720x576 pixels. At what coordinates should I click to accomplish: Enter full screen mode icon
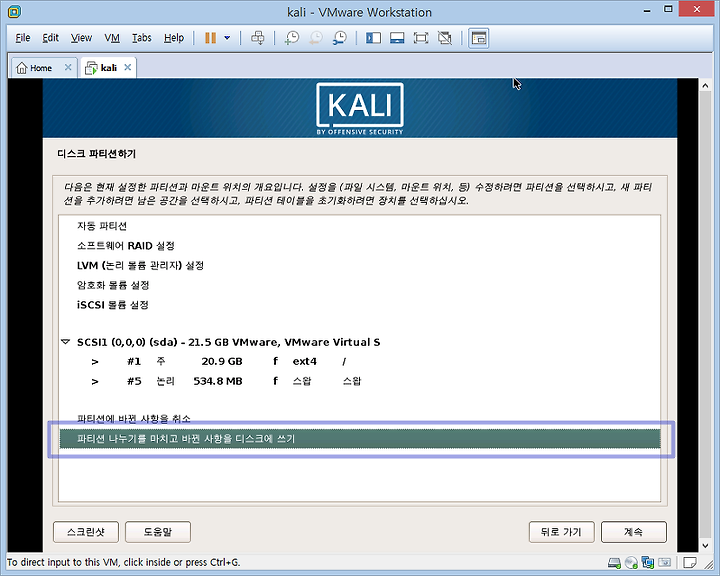[421, 38]
